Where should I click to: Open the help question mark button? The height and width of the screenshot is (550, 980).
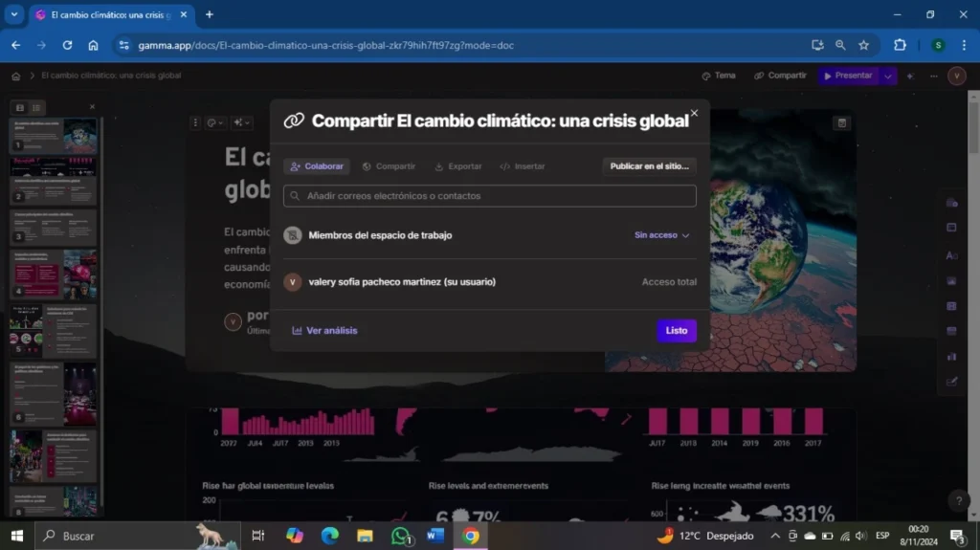(959, 500)
